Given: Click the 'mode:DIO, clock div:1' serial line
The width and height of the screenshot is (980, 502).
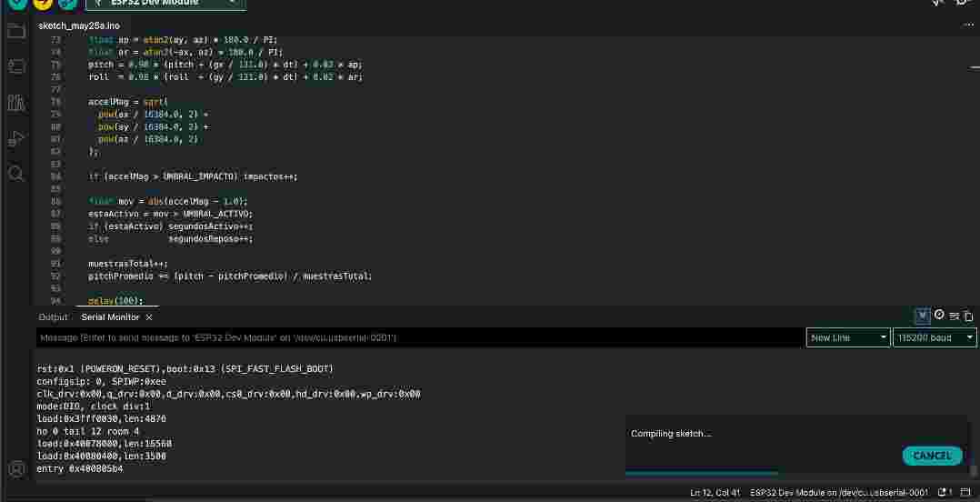Looking at the screenshot, I should (x=94, y=407).
